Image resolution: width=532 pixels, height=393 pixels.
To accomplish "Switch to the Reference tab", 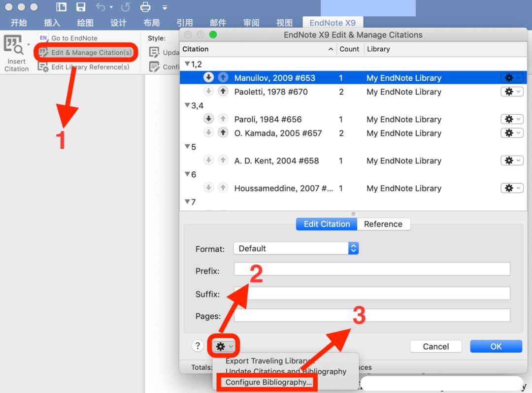I will (x=383, y=224).
